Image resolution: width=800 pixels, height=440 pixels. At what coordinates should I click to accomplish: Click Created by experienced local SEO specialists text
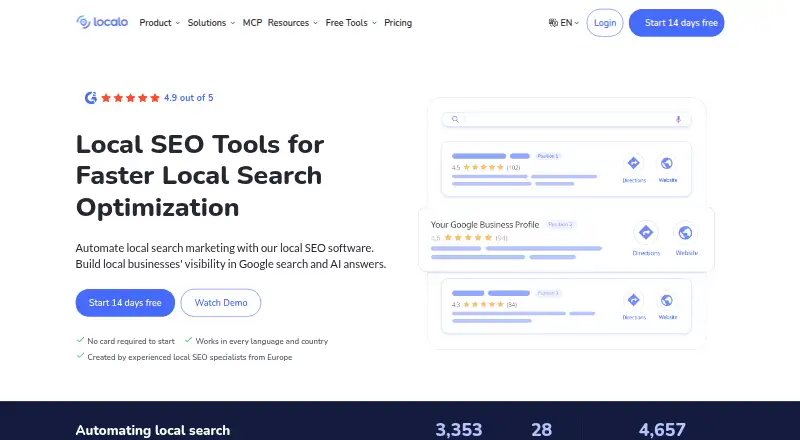[x=190, y=357]
